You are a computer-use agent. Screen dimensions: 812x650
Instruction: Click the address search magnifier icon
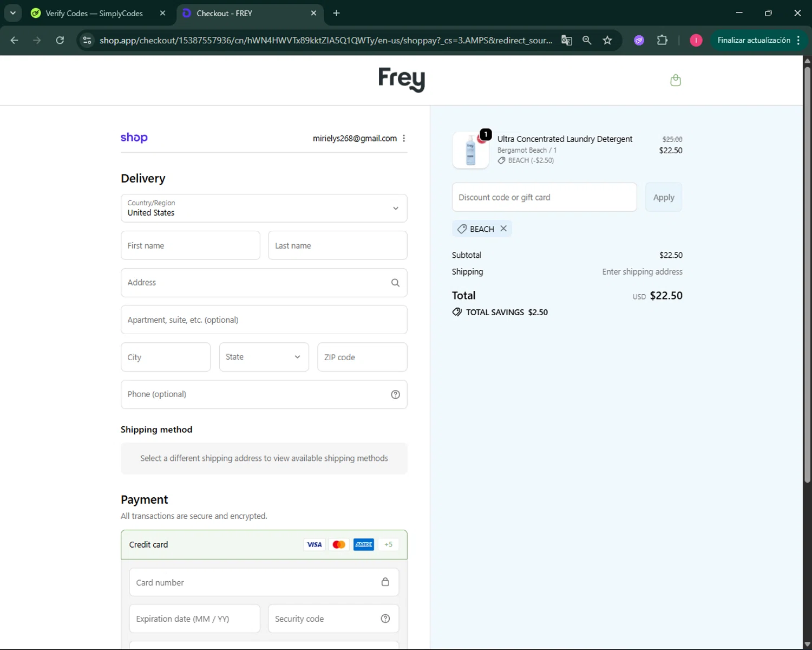click(x=395, y=283)
